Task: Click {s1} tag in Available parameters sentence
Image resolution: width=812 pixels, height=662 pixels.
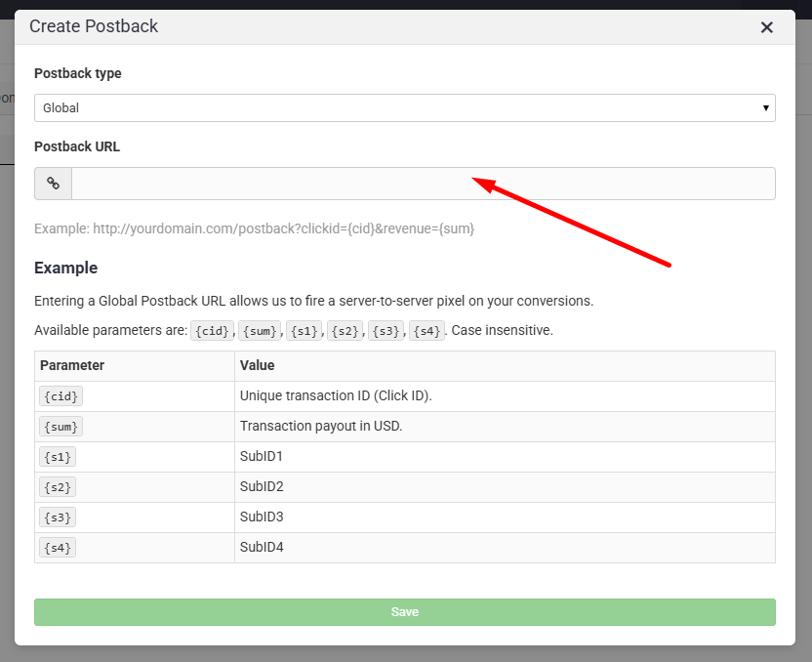Action: (304, 331)
